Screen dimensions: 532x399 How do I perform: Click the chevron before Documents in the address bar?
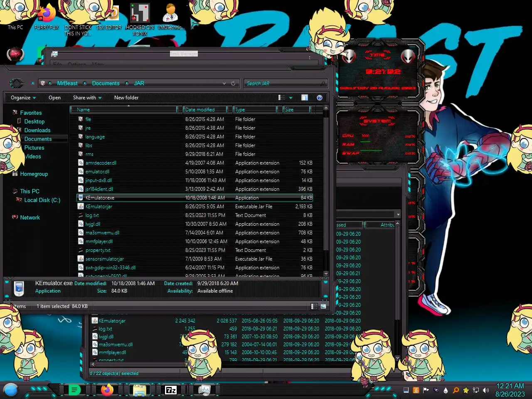tap(85, 84)
